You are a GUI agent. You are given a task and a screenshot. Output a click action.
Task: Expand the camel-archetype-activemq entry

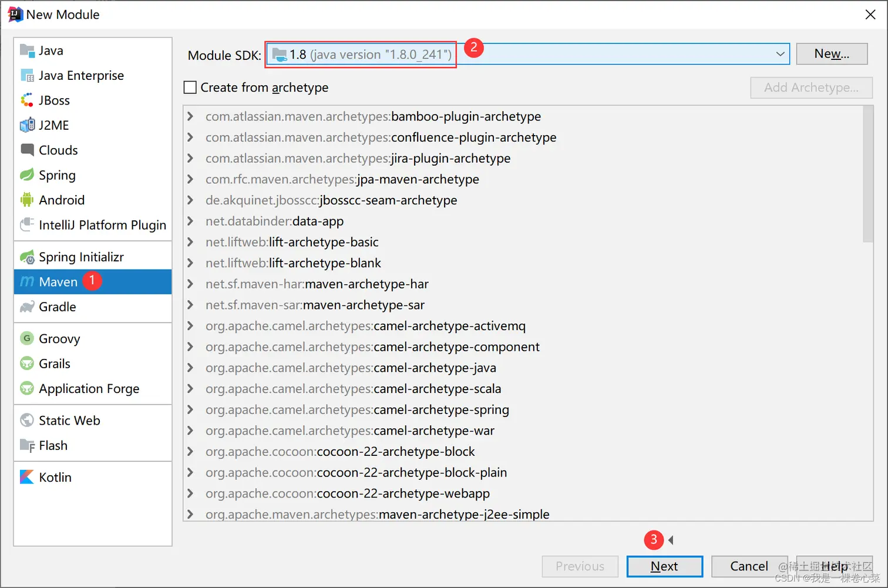click(190, 326)
